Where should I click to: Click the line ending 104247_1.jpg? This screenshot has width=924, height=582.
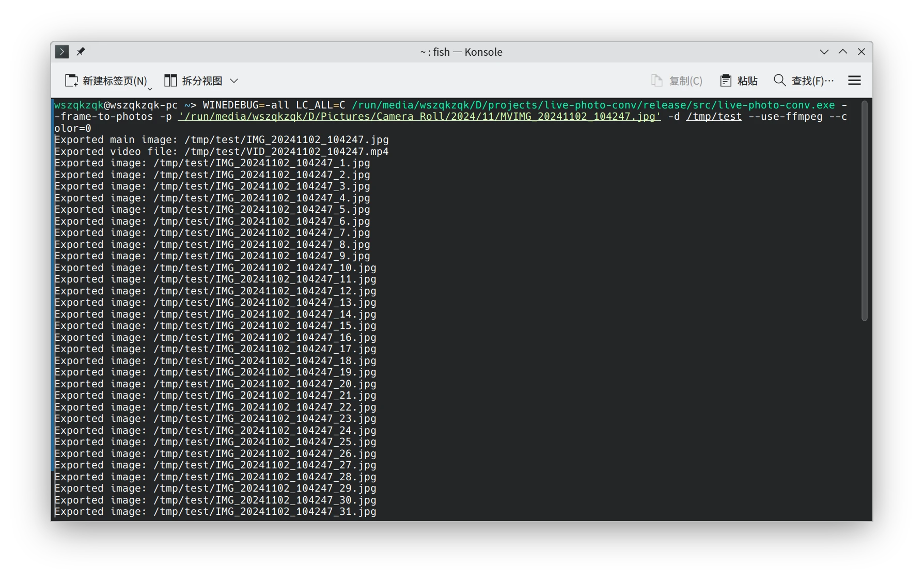pyautogui.click(x=212, y=163)
